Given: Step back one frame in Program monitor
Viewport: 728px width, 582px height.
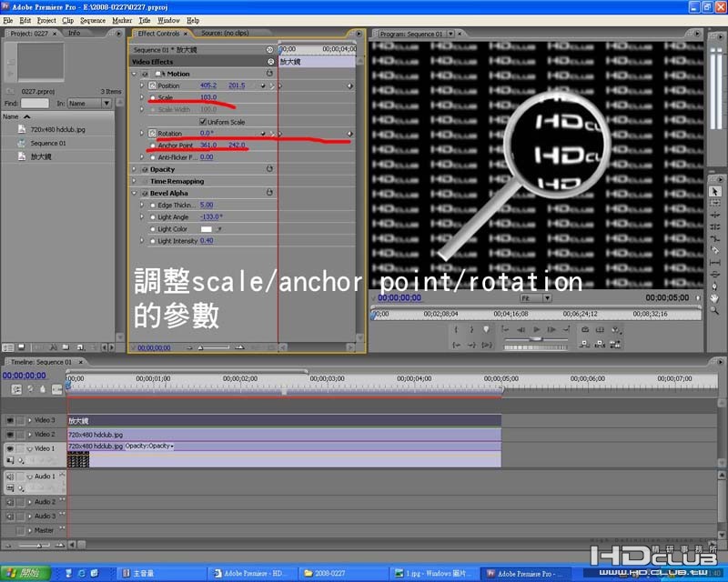Looking at the screenshot, I should 521,329.
